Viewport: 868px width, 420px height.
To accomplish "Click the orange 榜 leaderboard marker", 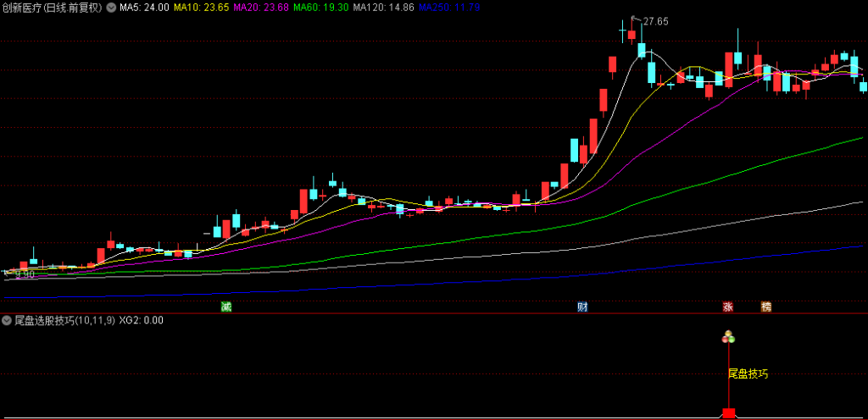I will click(765, 307).
